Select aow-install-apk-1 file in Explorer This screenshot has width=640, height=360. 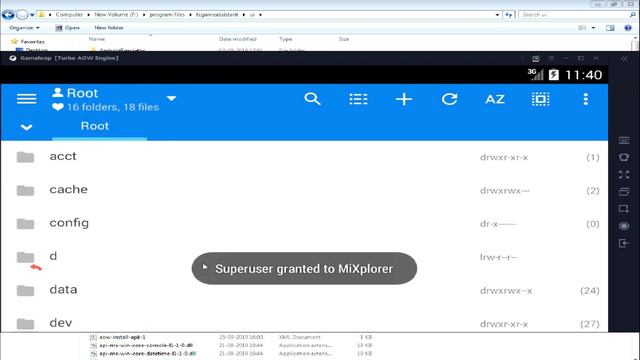(x=122, y=337)
